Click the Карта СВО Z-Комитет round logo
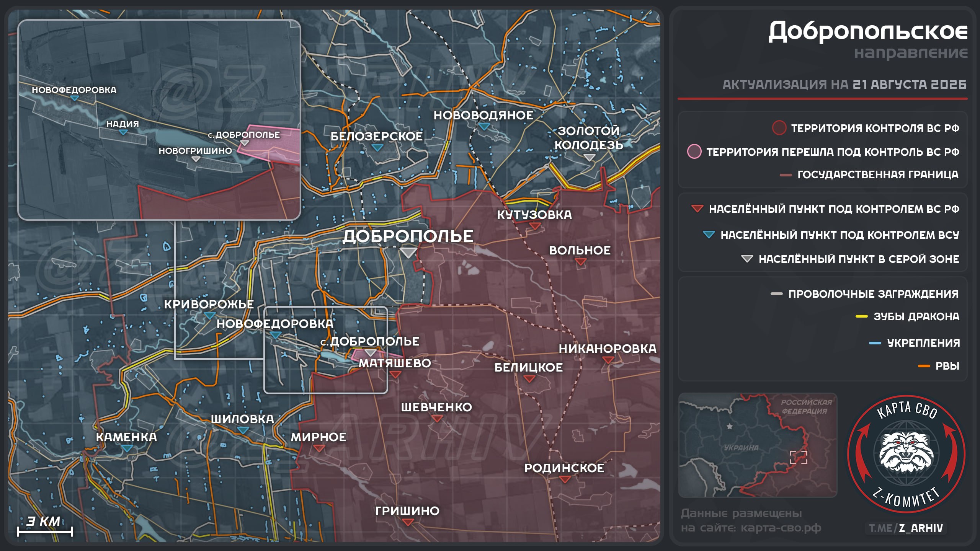980x551 pixels. [906, 454]
